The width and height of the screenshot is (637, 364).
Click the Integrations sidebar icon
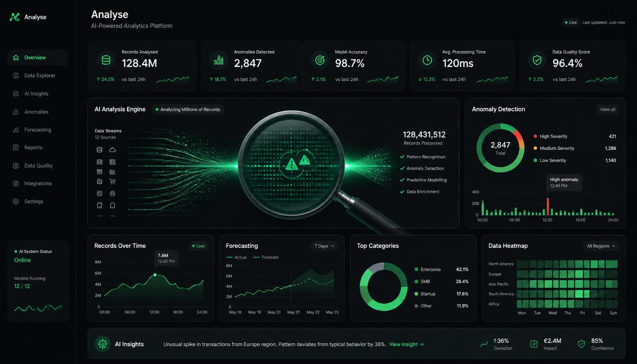point(16,183)
